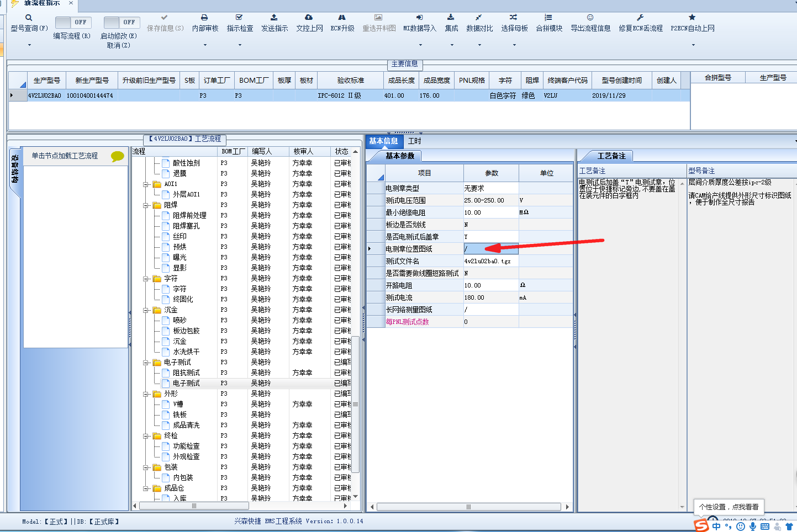Click 单击节点加载工艺流程 button

(65, 156)
